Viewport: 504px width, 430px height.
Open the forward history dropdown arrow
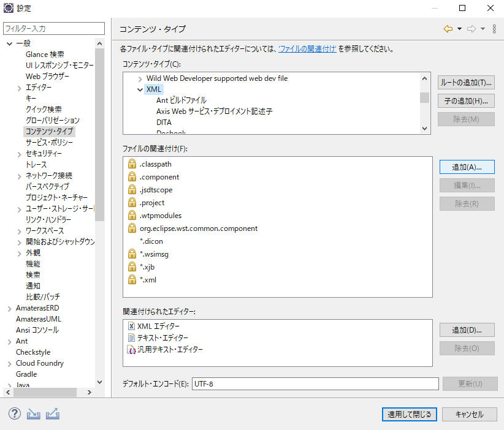click(483, 29)
